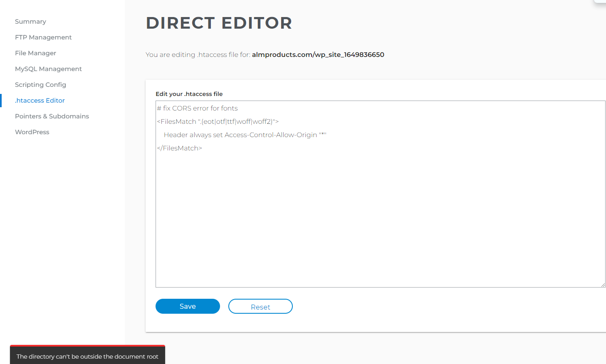Select MySQL Management
Viewport: 606px width, 364px height.
coord(48,69)
